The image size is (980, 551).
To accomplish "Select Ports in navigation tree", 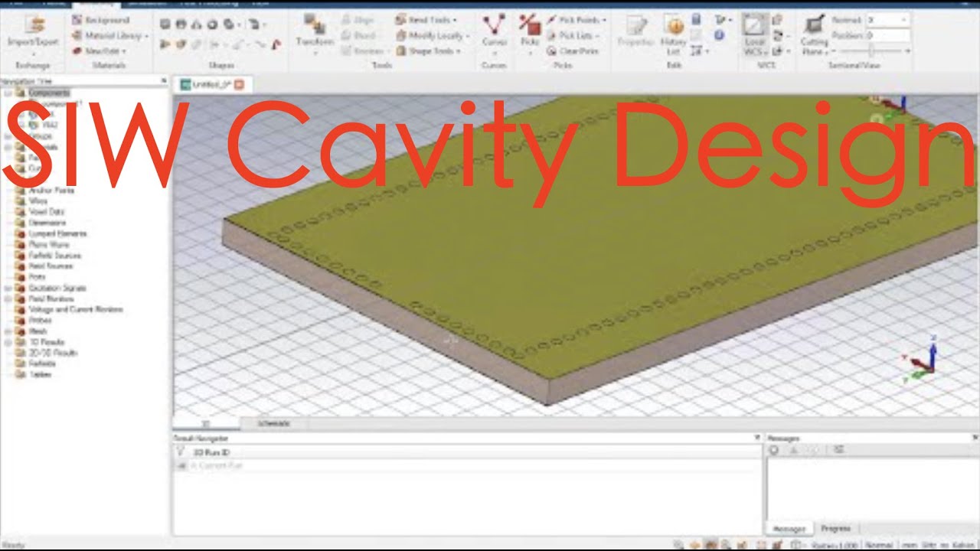I will pyautogui.click(x=37, y=276).
